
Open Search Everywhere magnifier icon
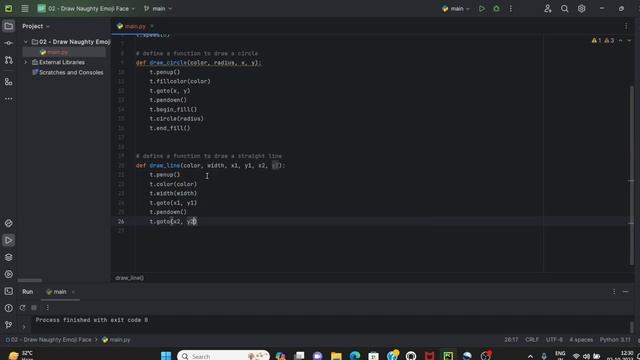(564, 9)
